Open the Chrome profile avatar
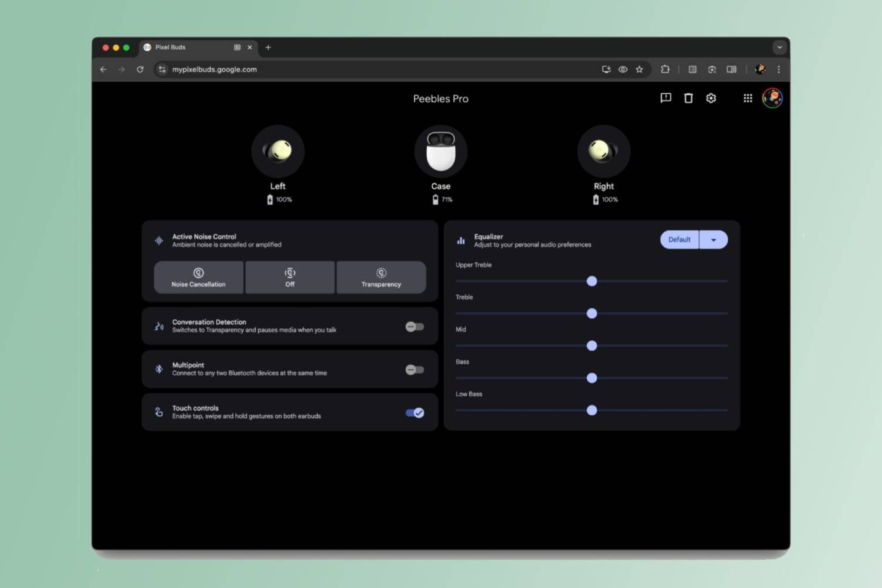This screenshot has height=588, width=882. (760, 69)
